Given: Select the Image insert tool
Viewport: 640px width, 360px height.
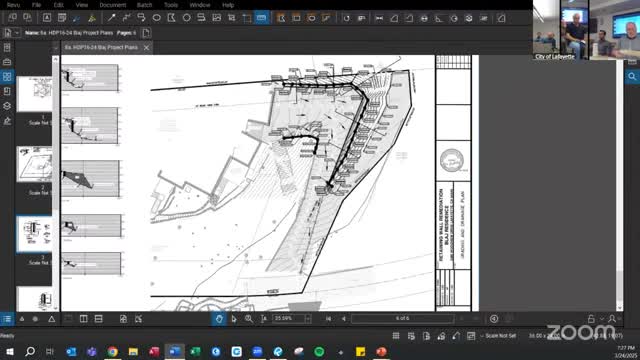Looking at the screenshot, I should click(216, 18).
